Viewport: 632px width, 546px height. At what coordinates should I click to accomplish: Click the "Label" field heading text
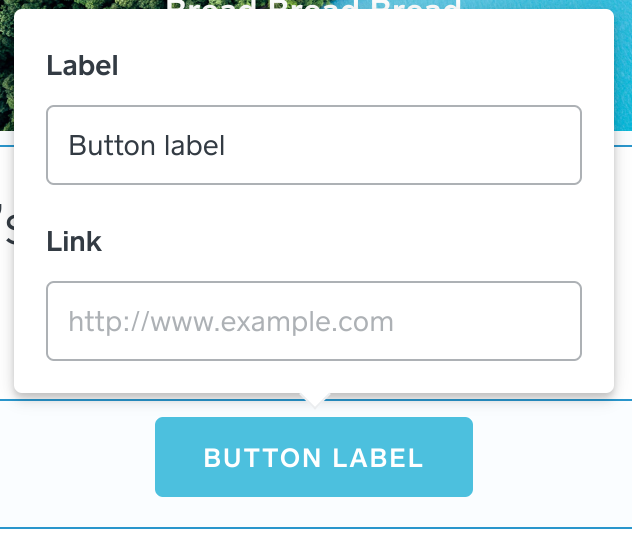pos(83,67)
